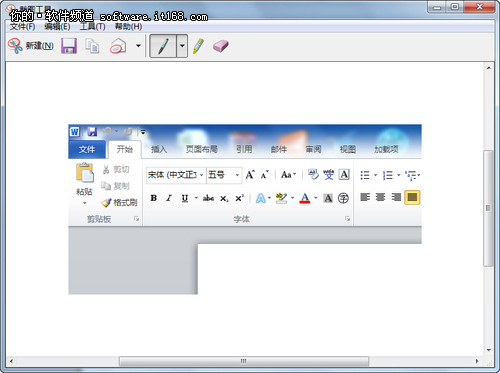Open the Send Snip dropdown arrow
The height and width of the screenshot is (373, 500).
coord(138,46)
